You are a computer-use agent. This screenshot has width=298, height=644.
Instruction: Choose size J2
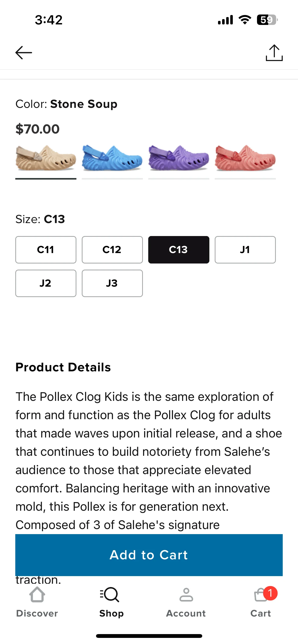click(46, 283)
